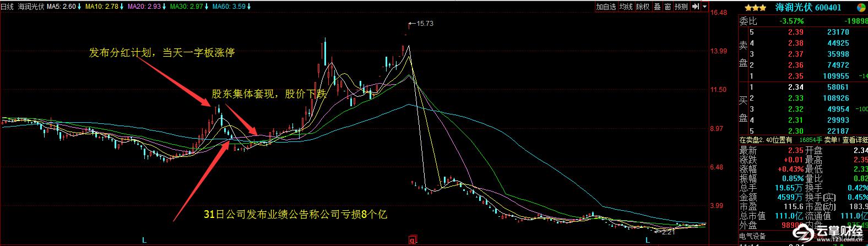The width and height of the screenshot is (868, 246).
Task: Click the 16.48 price axis label
Action: [719, 13]
